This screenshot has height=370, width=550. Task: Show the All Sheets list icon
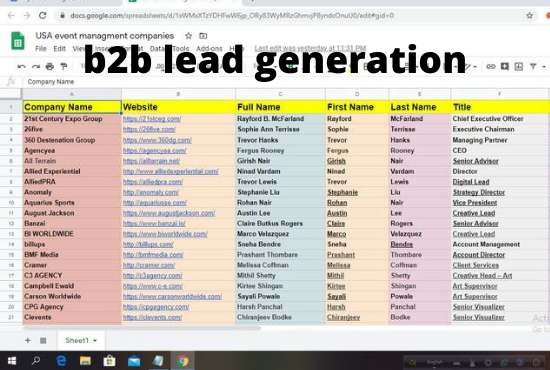[x=43, y=340]
